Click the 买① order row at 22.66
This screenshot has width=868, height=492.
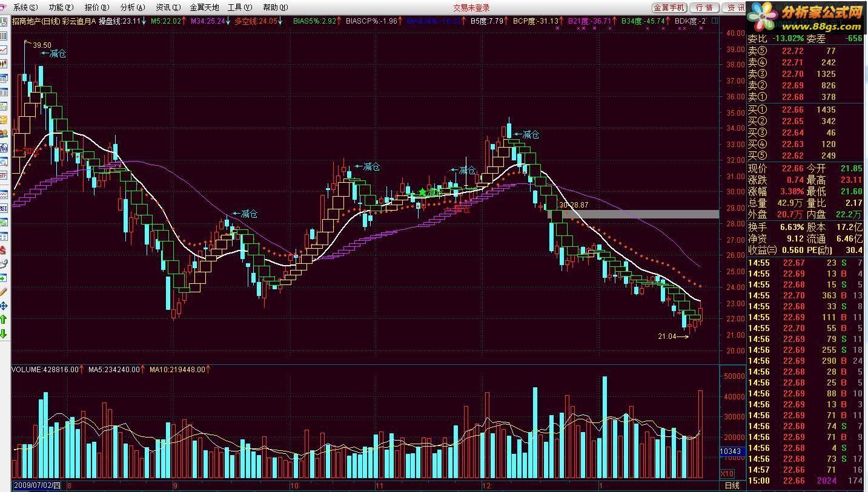[x=805, y=110]
